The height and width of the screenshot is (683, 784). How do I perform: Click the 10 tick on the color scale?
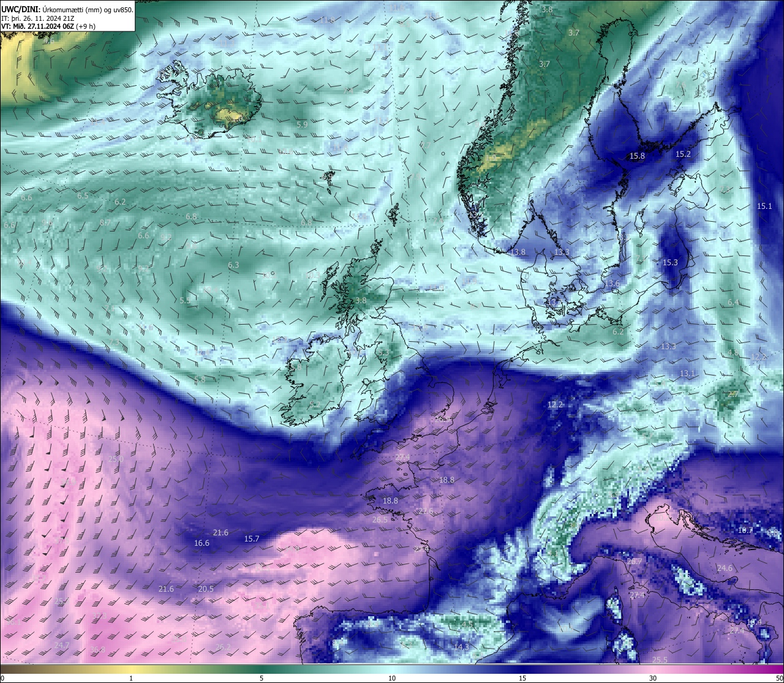[x=392, y=678]
